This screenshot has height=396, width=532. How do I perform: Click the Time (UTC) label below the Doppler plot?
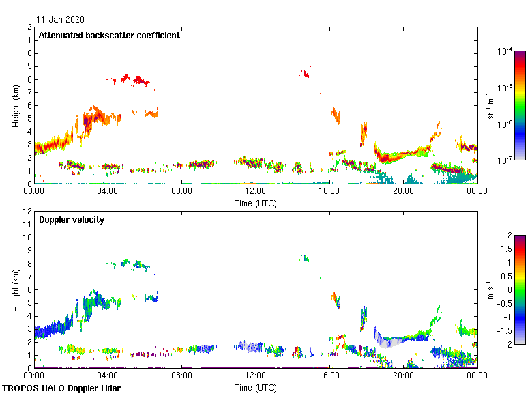click(256, 387)
